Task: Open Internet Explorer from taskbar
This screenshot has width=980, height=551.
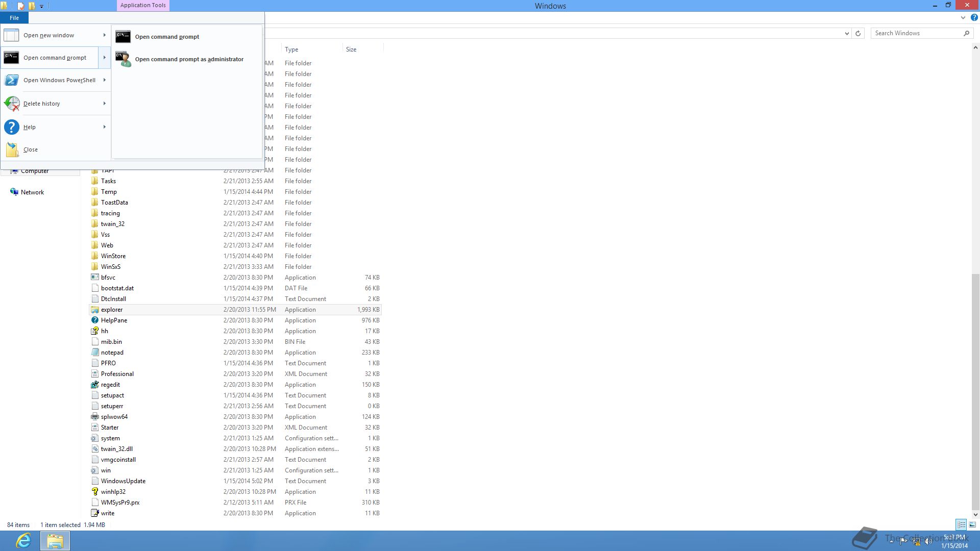Action: [23, 541]
